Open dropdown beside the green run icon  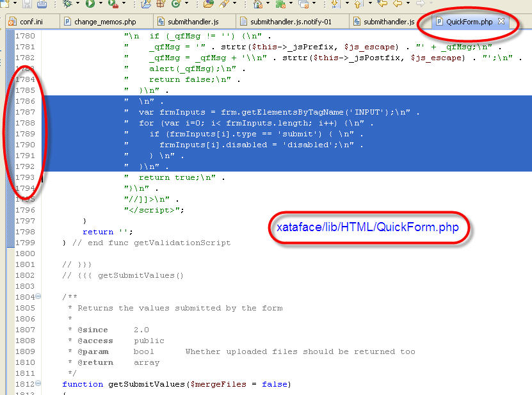(101, 3)
